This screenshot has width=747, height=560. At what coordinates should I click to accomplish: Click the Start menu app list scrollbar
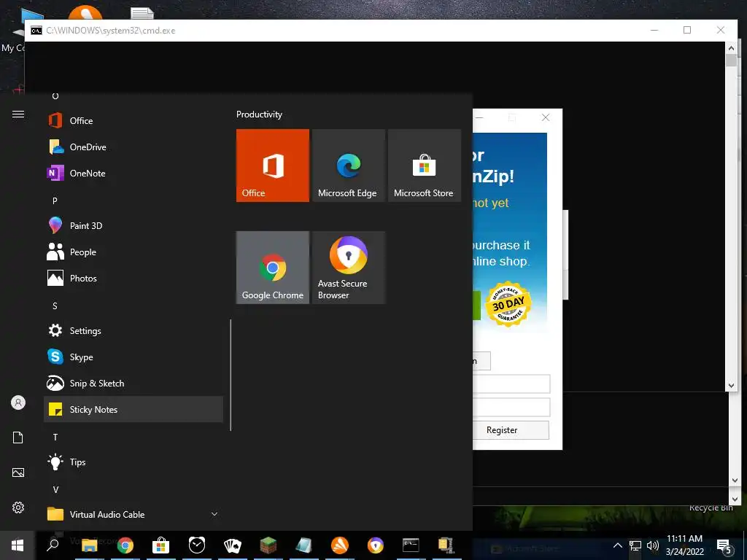[x=231, y=375]
